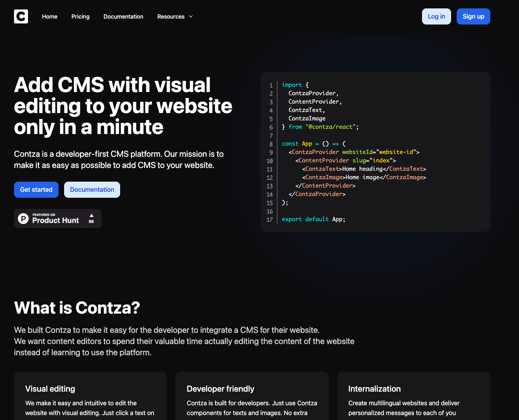Screen dimensions: 519x420
Task: Click the "Home image" ContzaImage code line
Action: pyautogui.click(x=364, y=177)
